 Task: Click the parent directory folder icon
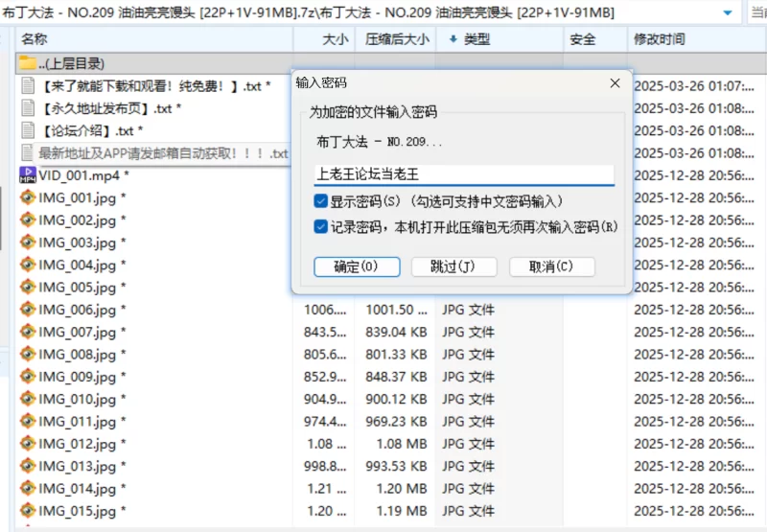click(x=28, y=64)
